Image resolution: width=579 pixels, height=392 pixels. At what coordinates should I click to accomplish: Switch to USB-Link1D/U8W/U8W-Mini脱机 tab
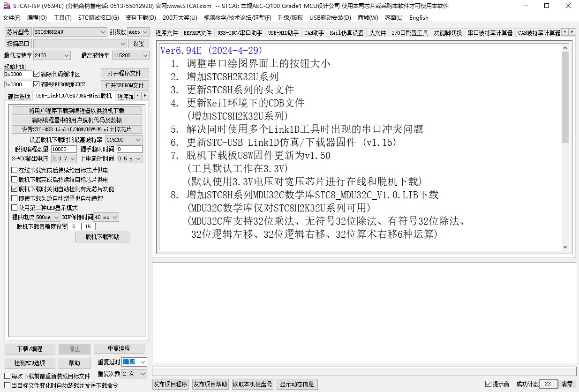coord(74,96)
